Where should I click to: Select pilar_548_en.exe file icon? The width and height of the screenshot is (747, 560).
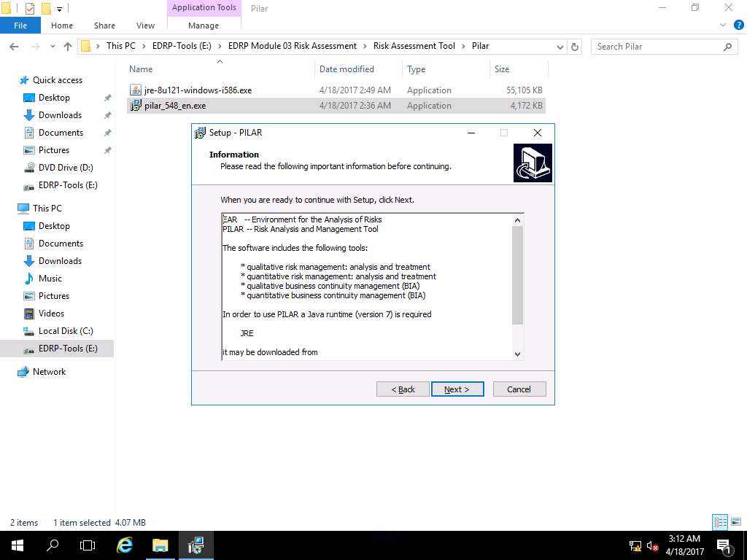(x=136, y=105)
